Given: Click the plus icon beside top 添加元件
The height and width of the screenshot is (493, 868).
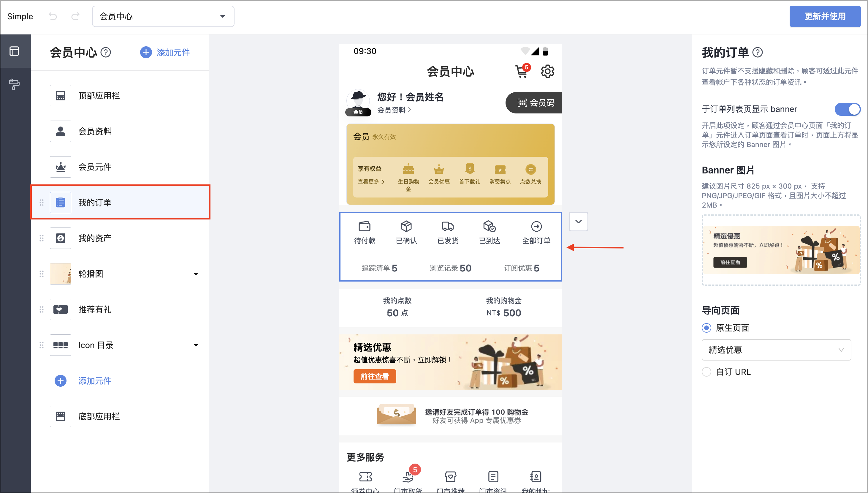Looking at the screenshot, I should (146, 53).
